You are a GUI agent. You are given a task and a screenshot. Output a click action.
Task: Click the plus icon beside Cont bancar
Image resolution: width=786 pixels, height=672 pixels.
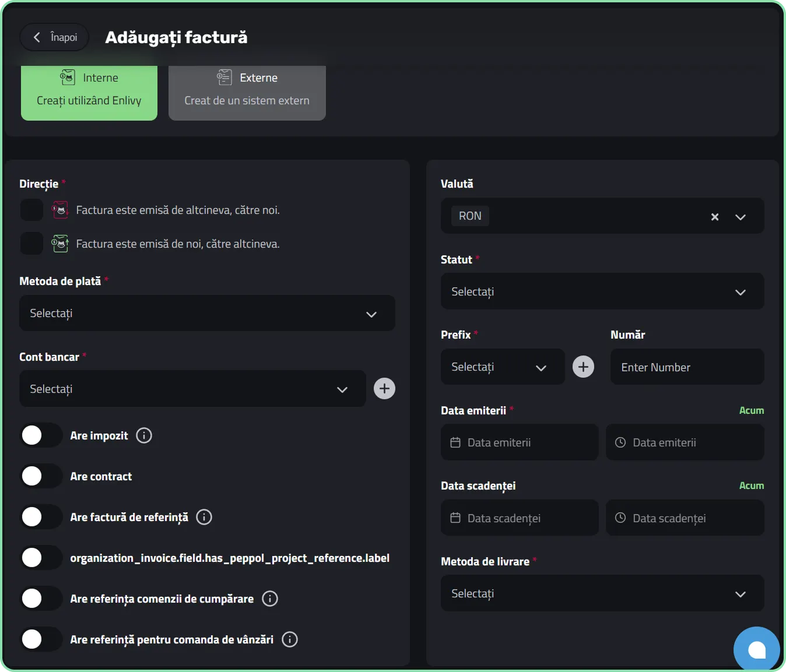[x=384, y=389]
